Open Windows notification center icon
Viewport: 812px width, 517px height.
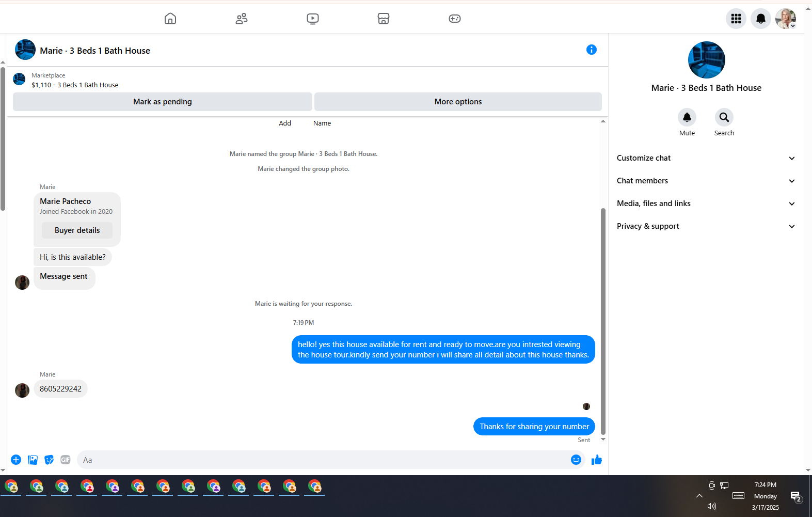[795, 496]
